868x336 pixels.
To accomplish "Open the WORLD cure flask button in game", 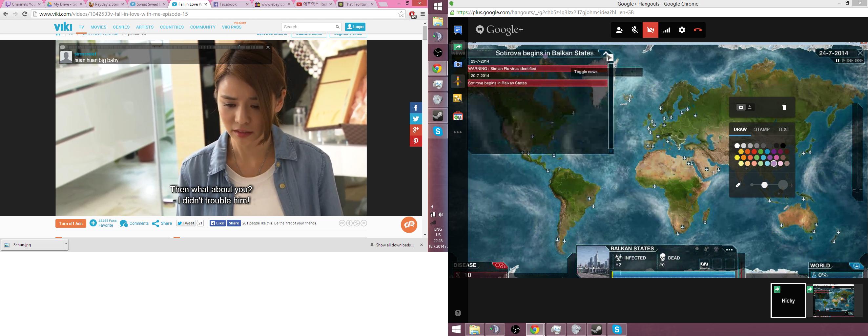I will 857,266.
